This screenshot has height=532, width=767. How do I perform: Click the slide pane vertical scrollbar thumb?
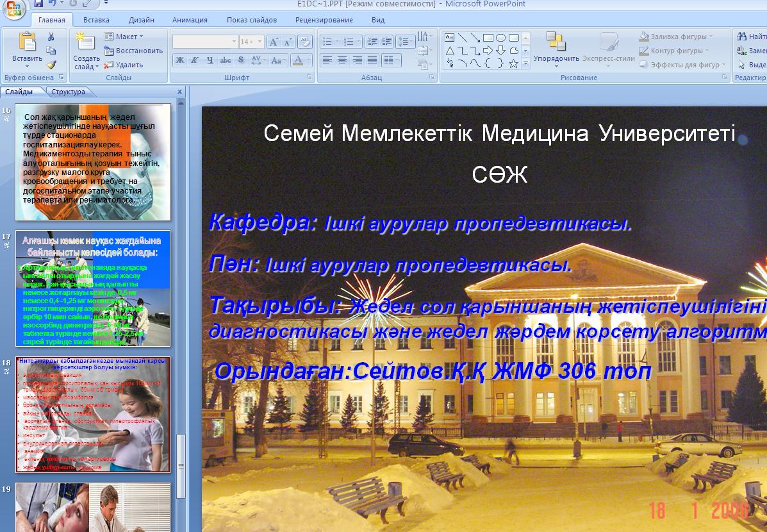coord(181,465)
